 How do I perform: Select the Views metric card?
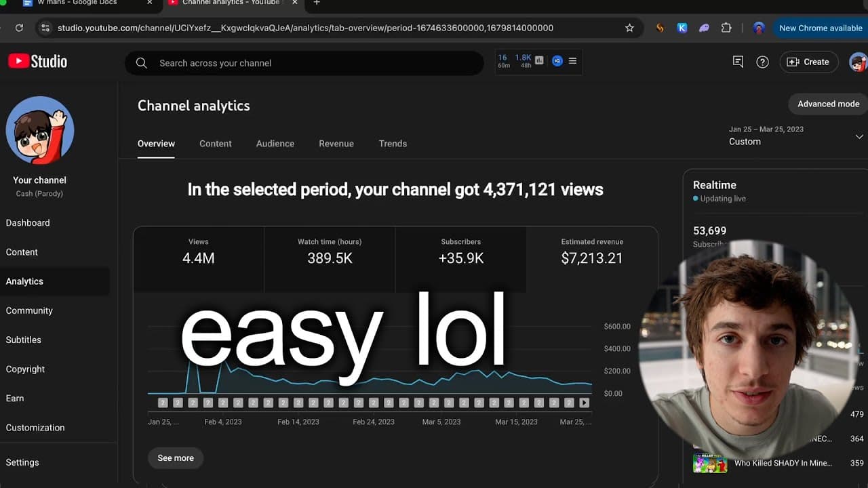click(x=199, y=260)
